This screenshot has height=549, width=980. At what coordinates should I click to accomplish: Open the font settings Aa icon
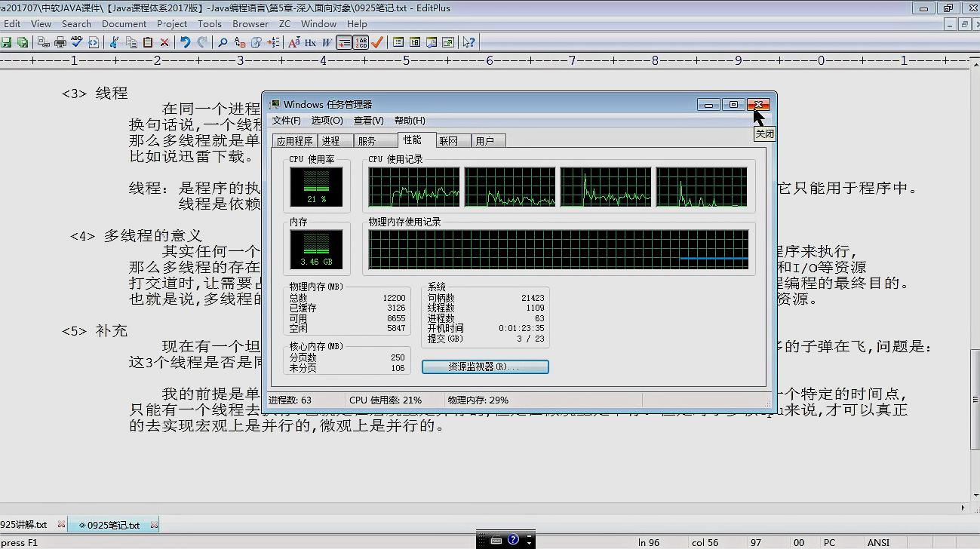point(293,42)
